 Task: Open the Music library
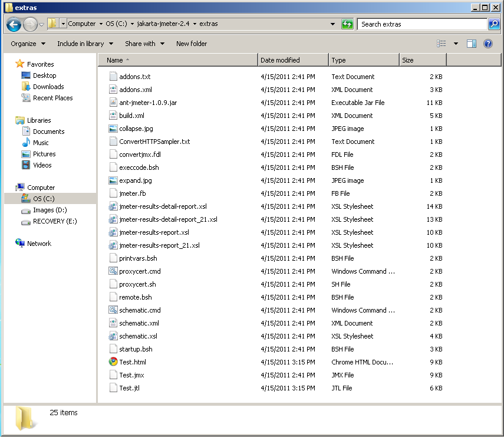41,143
